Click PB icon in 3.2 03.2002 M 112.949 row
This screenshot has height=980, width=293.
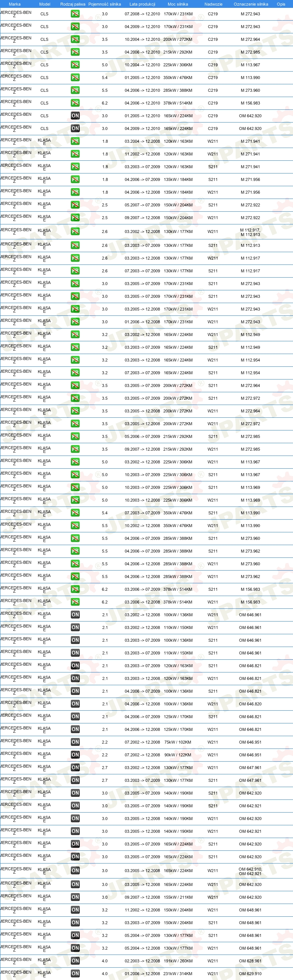click(x=75, y=335)
